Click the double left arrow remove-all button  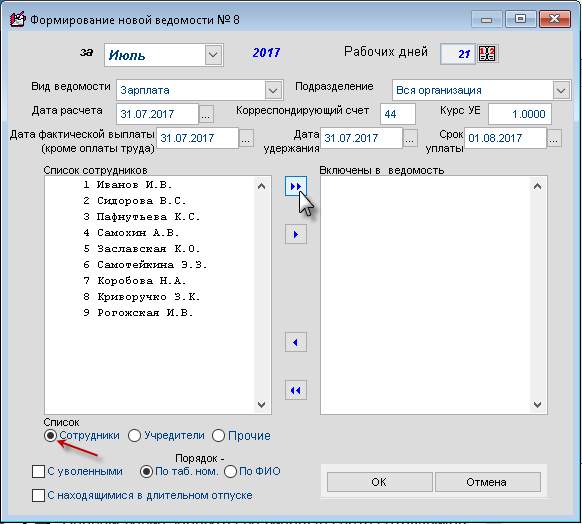tap(295, 390)
